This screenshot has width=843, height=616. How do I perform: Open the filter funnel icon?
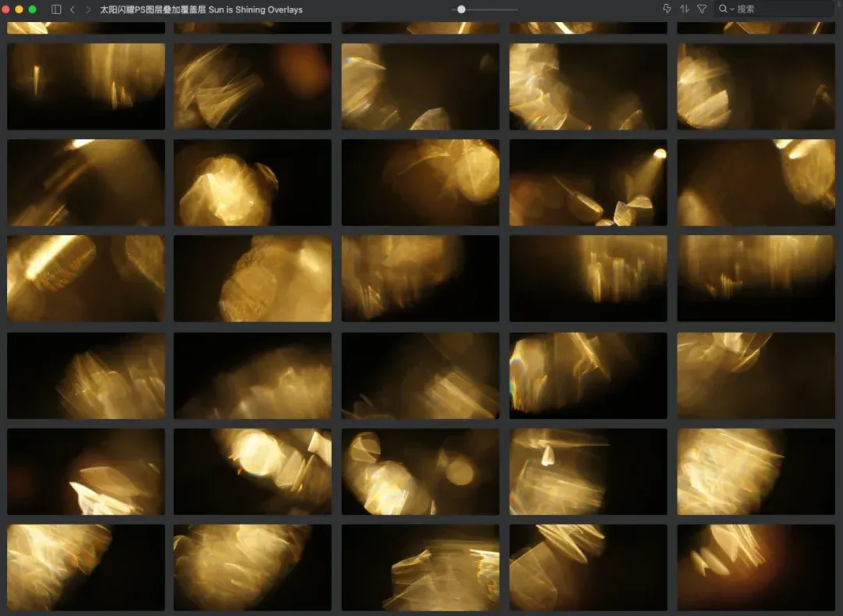coord(702,9)
